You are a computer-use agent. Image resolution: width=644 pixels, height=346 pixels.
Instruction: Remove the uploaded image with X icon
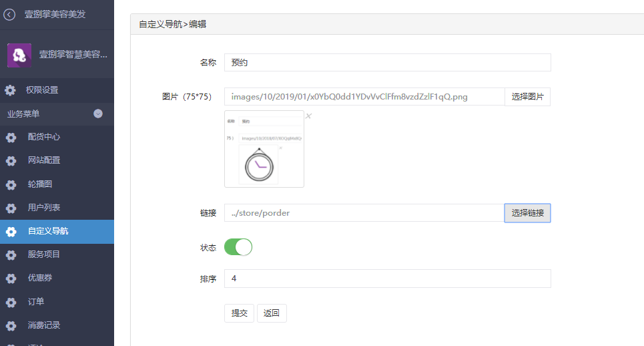308,116
